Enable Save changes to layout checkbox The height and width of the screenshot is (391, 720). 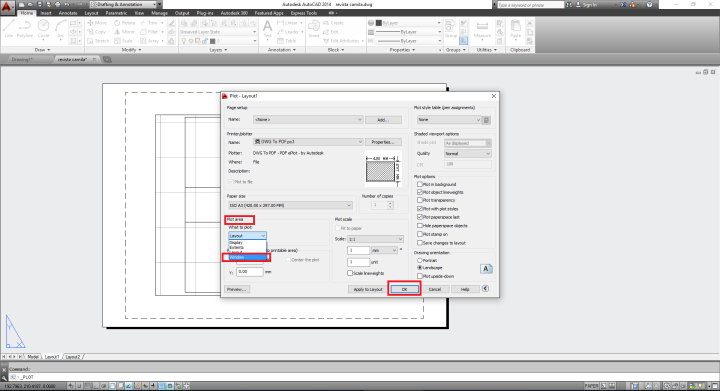click(420, 243)
